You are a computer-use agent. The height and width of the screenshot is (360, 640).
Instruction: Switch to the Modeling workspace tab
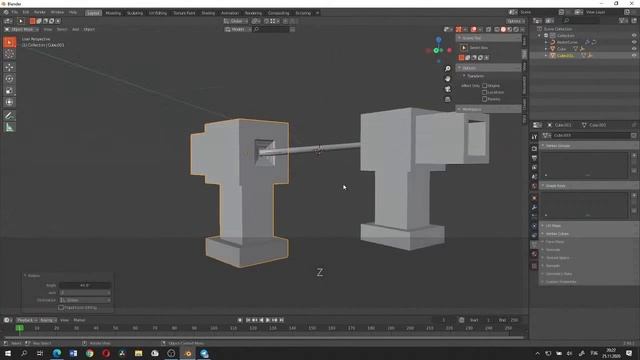(113, 13)
